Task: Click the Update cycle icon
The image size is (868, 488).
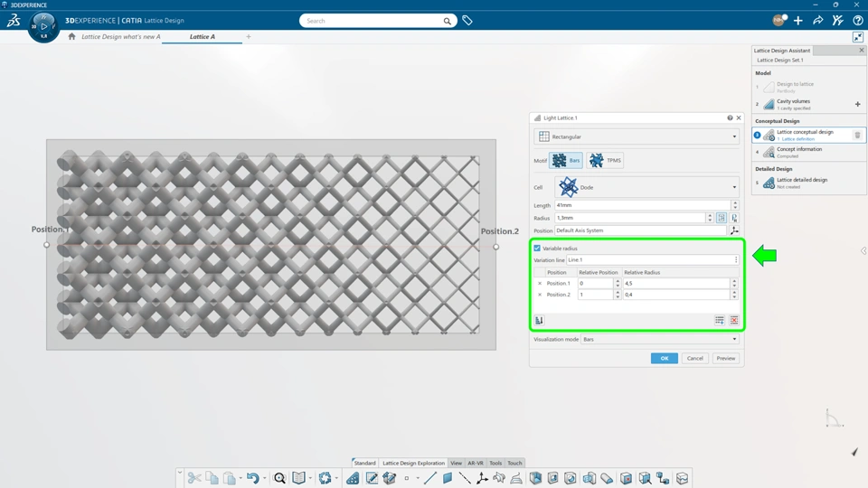Action: (325, 478)
